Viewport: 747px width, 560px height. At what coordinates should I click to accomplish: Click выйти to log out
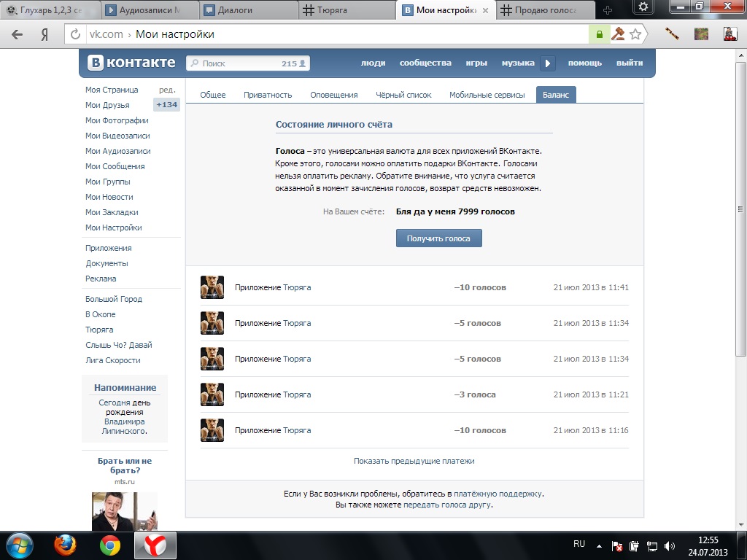pyautogui.click(x=630, y=63)
